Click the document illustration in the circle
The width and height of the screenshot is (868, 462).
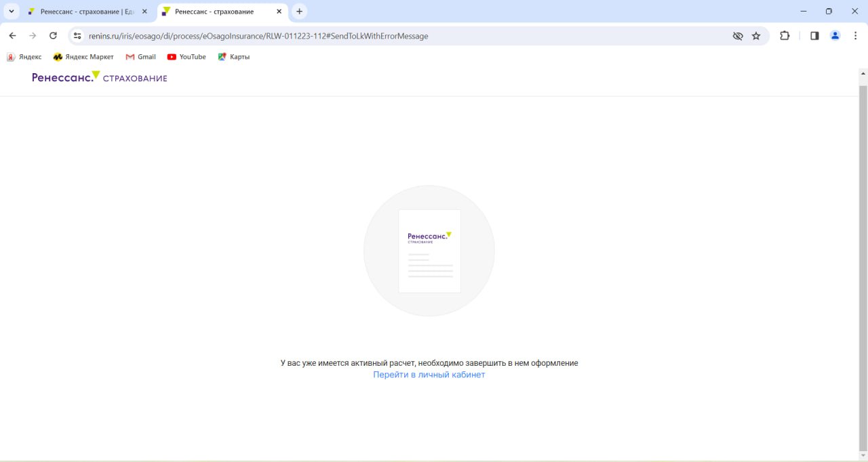tap(429, 251)
